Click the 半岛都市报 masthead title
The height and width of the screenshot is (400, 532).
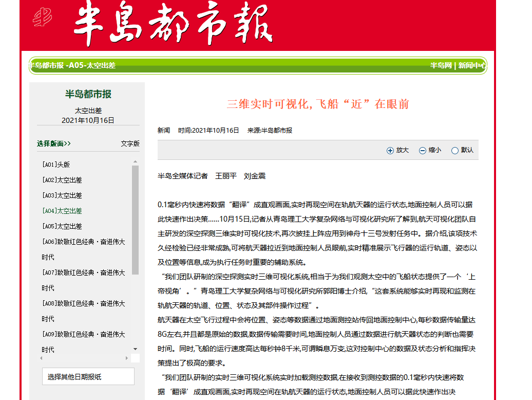173,25
